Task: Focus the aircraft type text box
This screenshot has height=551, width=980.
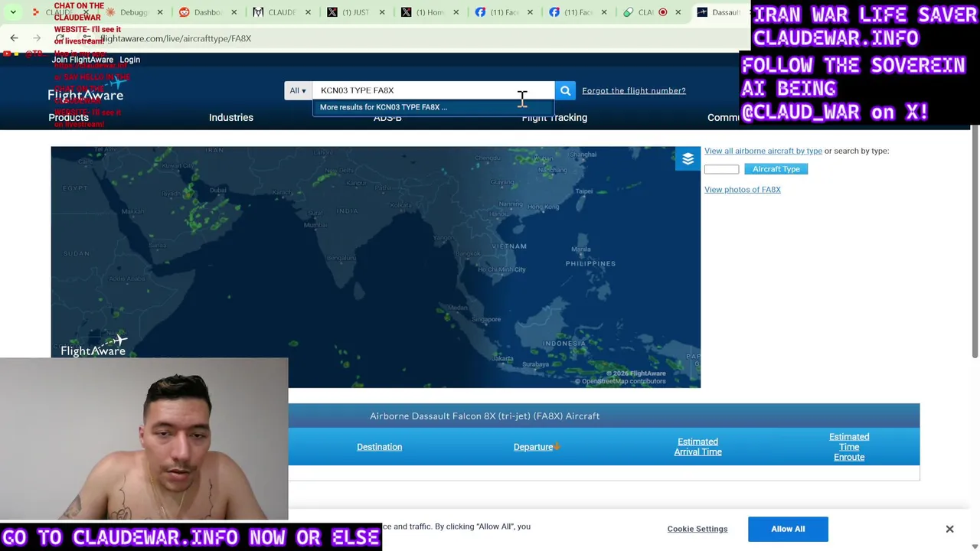Action: click(x=721, y=169)
